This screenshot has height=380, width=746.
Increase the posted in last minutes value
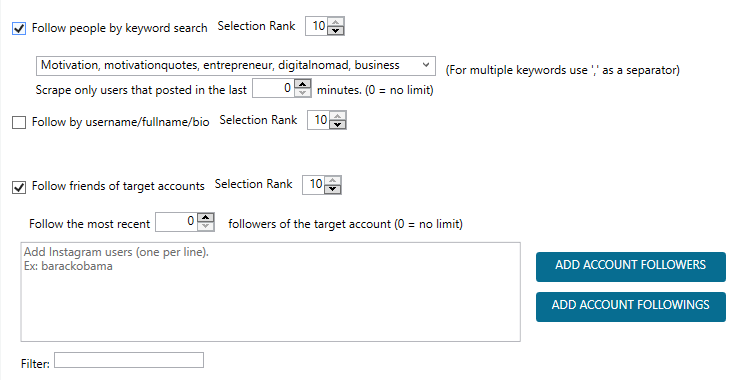(x=303, y=84)
